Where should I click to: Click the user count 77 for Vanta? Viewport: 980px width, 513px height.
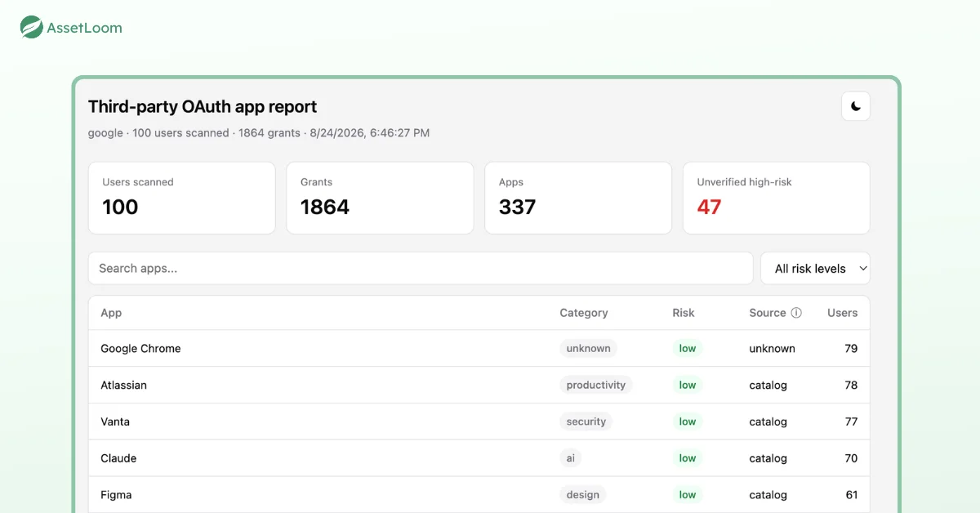[851, 422]
